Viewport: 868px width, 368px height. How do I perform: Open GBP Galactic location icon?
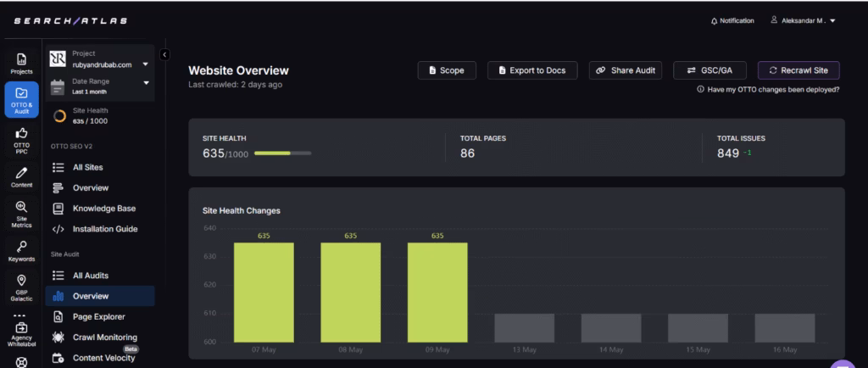pos(21,285)
